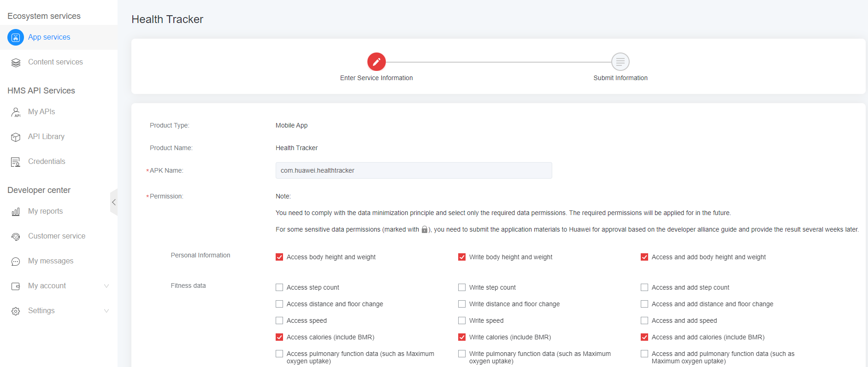The height and width of the screenshot is (367, 868).
Task: Click the Enter Service Information pencil step
Action: pos(377,62)
